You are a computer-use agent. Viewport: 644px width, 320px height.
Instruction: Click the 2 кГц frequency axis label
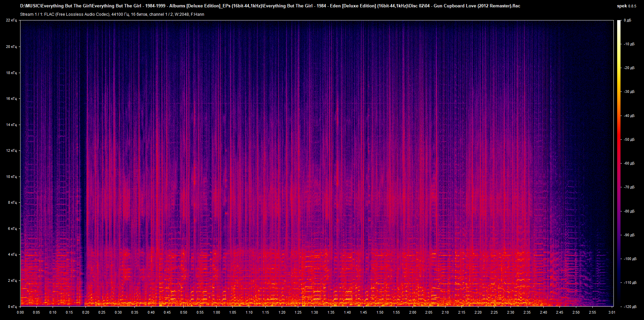(12, 280)
